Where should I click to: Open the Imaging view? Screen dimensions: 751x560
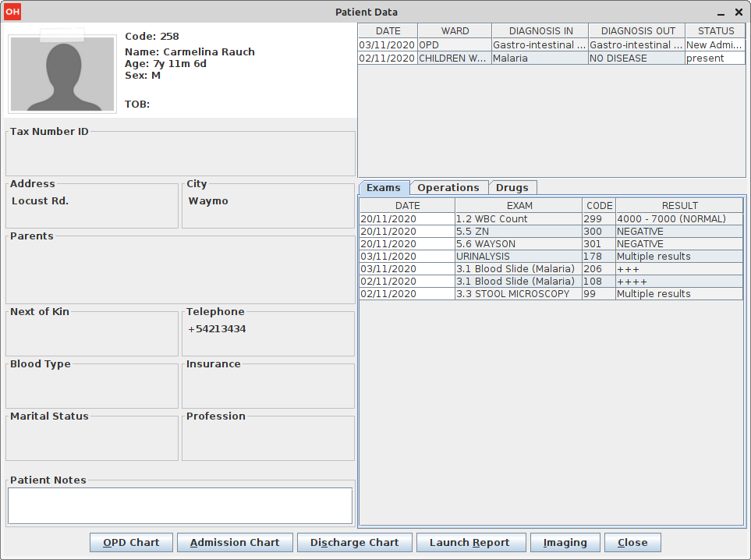pyautogui.click(x=565, y=543)
